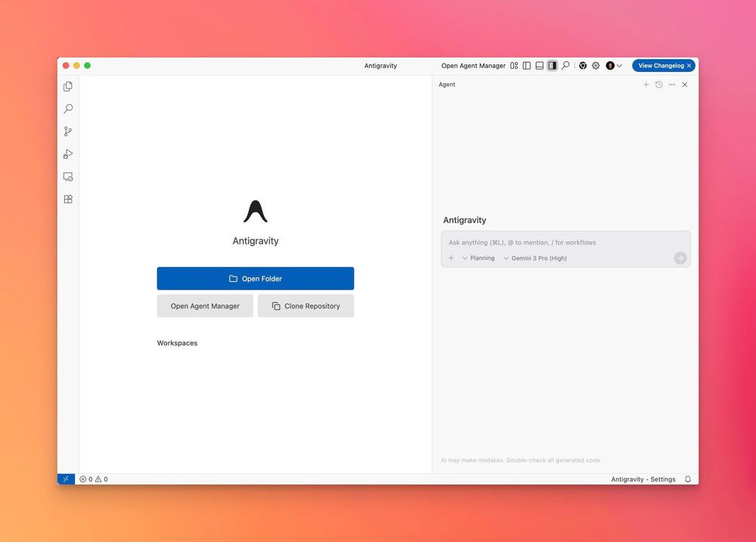Open errors and warnings in status bar
This screenshot has width=756, height=542.
94,479
